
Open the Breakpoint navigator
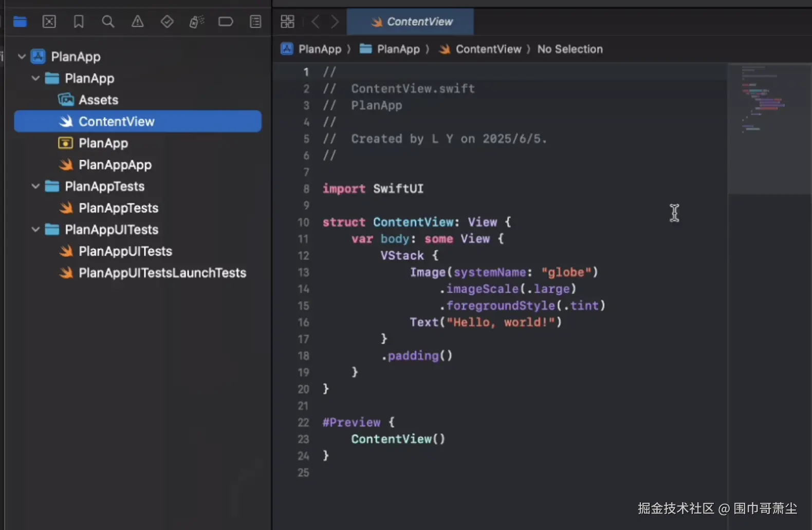[226, 22]
